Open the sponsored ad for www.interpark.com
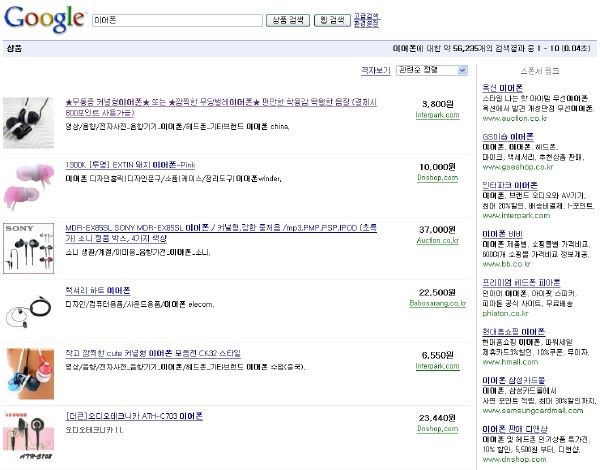600x470 pixels. pos(510,185)
